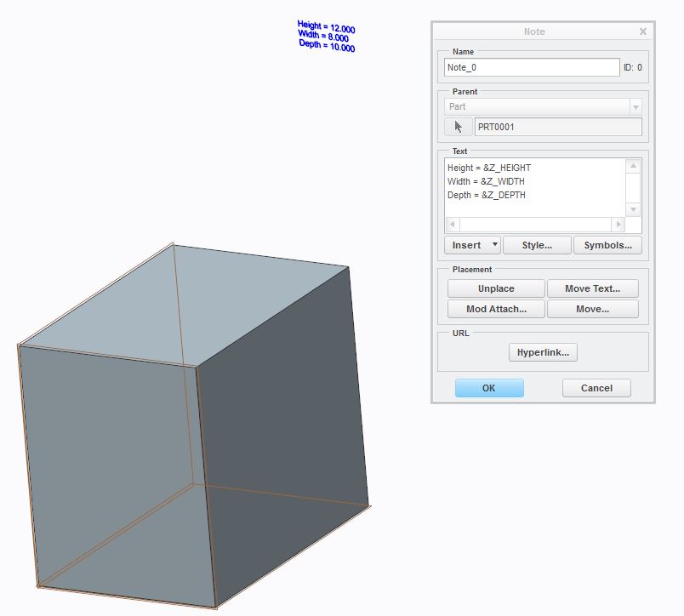Open the Insert dropdown button
Viewport: 684px width, 616px height.
[x=472, y=245]
